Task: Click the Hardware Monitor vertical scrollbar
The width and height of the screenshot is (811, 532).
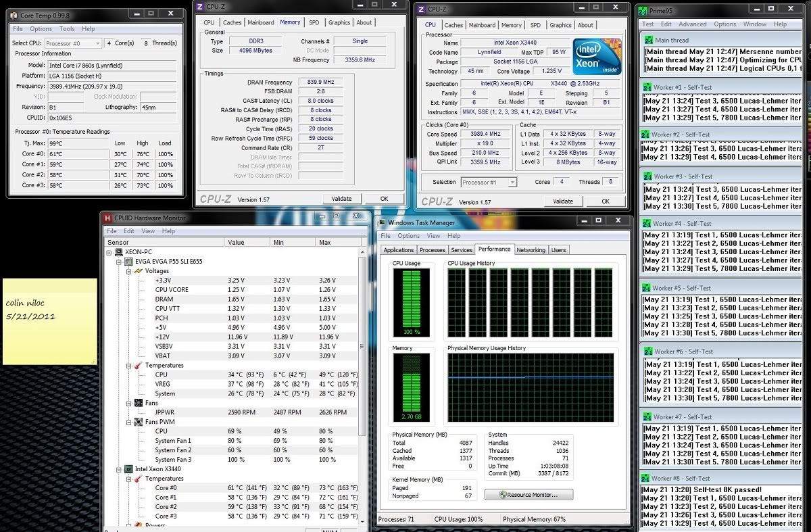Action: (363, 387)
